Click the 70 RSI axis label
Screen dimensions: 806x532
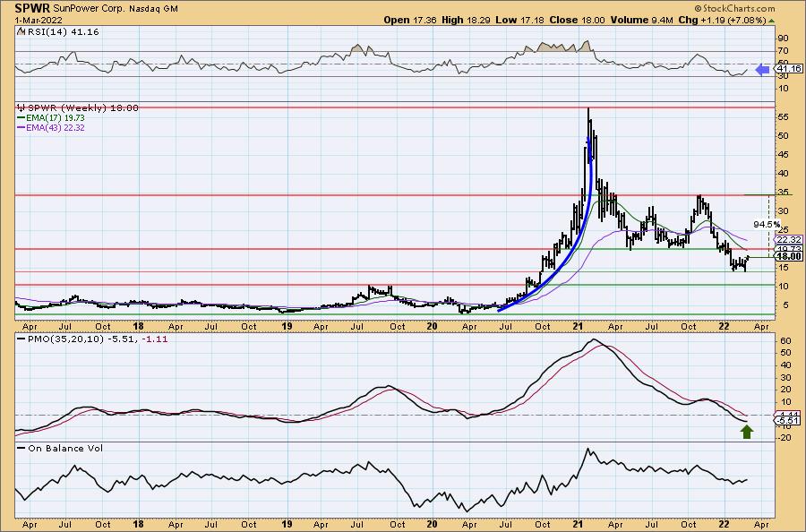[783, 51]
